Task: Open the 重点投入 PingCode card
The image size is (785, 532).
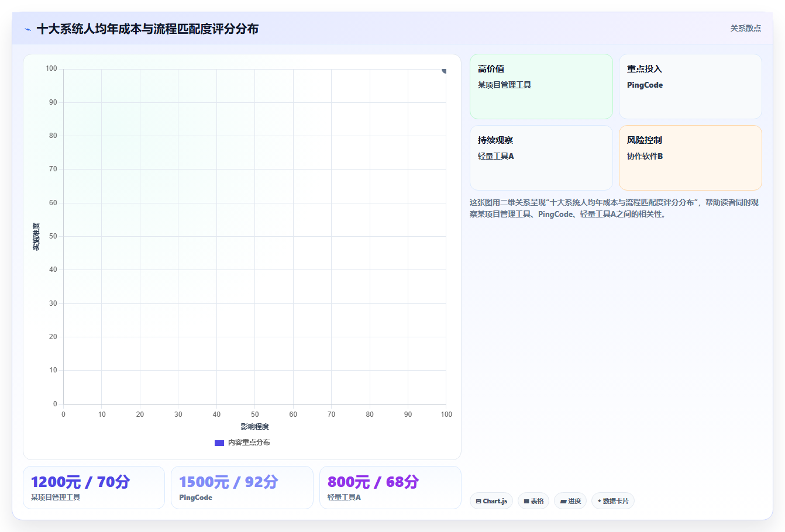Action: click(690, 87)
